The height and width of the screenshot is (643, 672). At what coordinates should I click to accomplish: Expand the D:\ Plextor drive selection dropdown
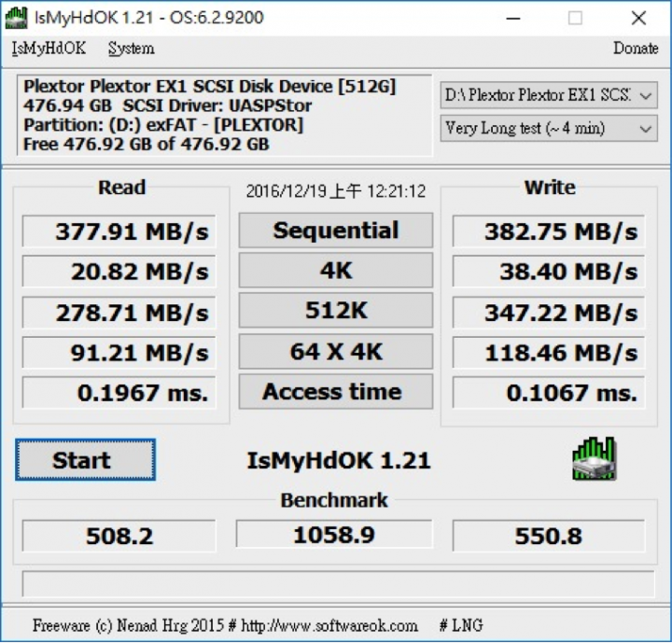click(549, 95)
